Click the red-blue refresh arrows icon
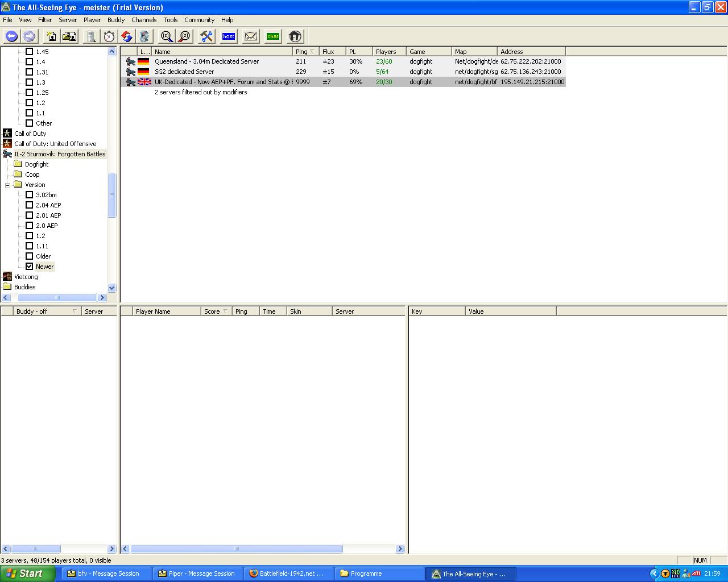728x582 pixels. (x=127, y=36)
